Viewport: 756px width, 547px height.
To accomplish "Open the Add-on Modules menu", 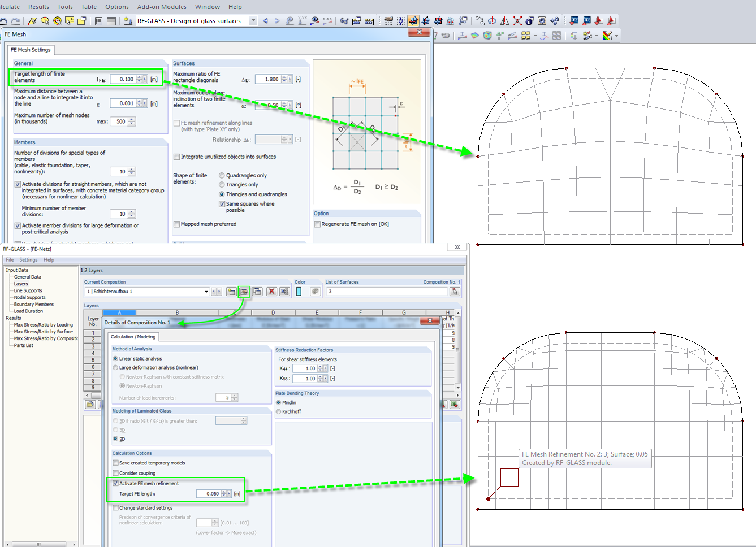I will click(x=162, y=7).
